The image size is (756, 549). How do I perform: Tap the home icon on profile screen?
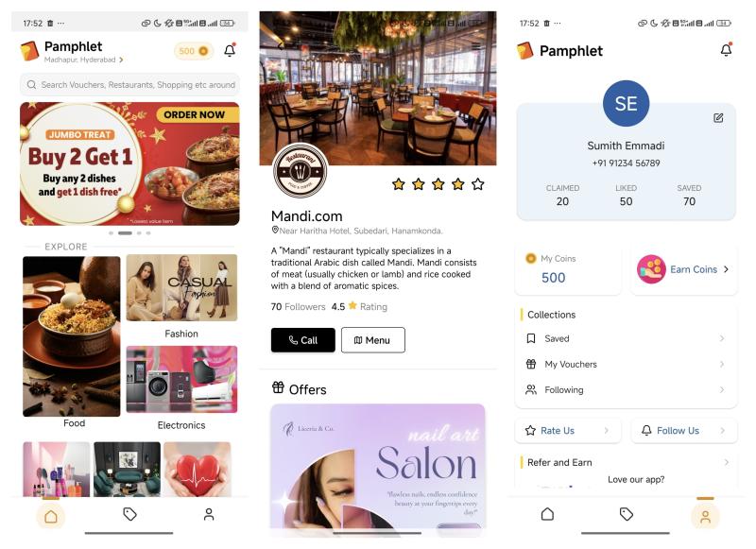[547, 514]
